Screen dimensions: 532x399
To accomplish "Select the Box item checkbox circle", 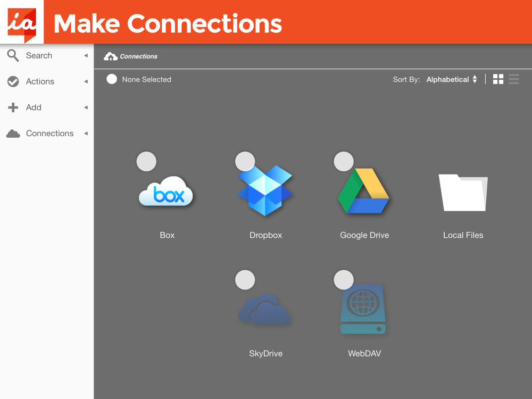I will (146, 162).
